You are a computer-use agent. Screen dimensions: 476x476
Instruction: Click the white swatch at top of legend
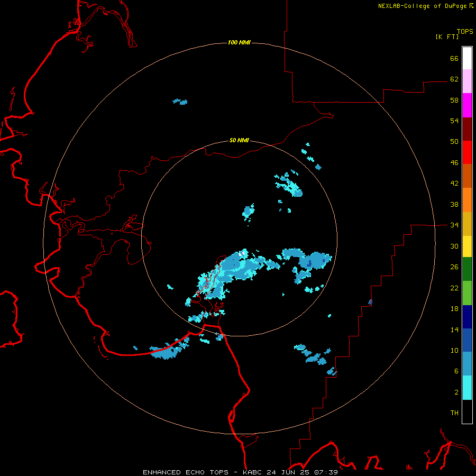[467, 58]
